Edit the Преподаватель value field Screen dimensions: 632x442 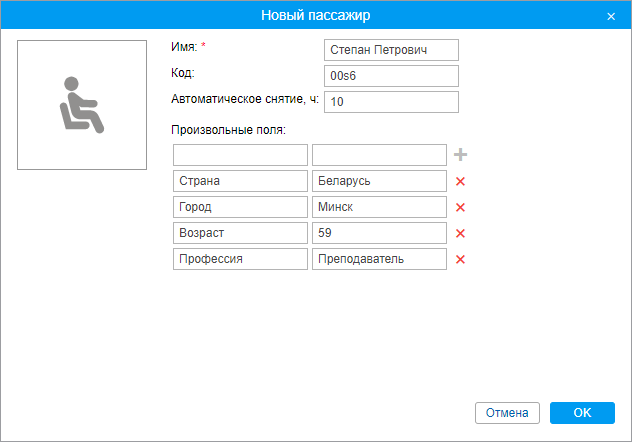(379, 259)
